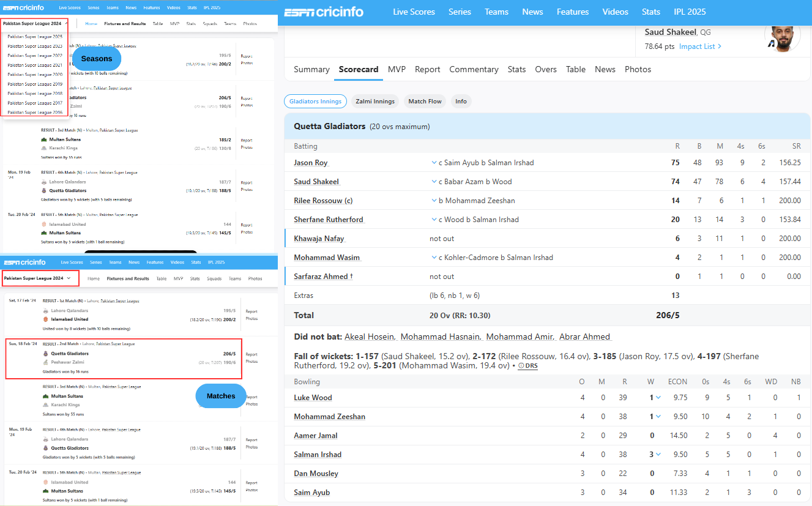Click Lahore Qalandars logo in bottom-left 1st Match row
The image size is (812, 506).
coord(45,311)
